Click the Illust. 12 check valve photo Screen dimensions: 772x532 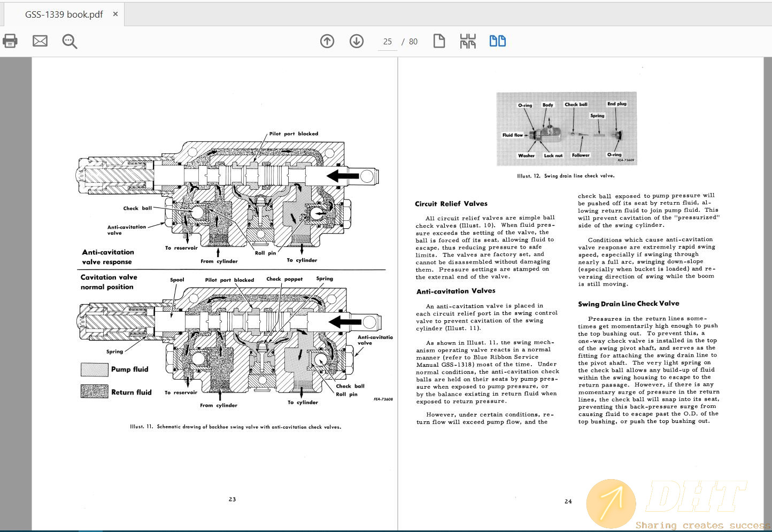[567, 129]
